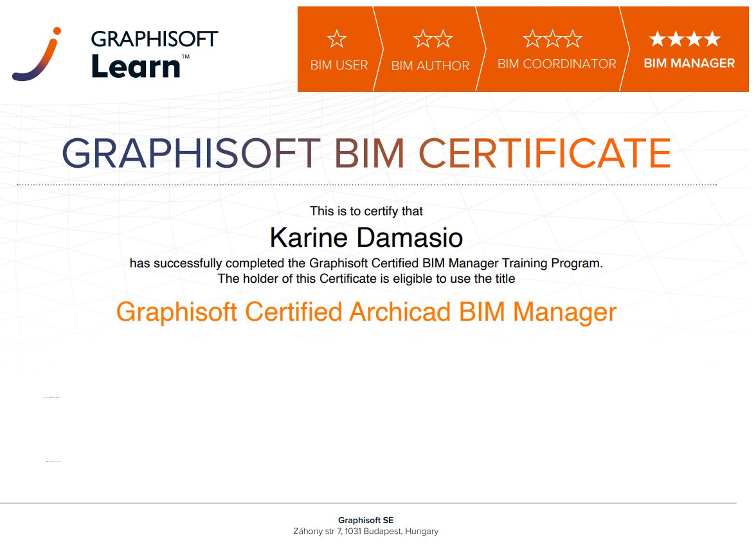Click the Záhony str 7 Budapest address
The height and width of the screenshot is (545, 756).
pyautogui.click(x=366, y=531)
